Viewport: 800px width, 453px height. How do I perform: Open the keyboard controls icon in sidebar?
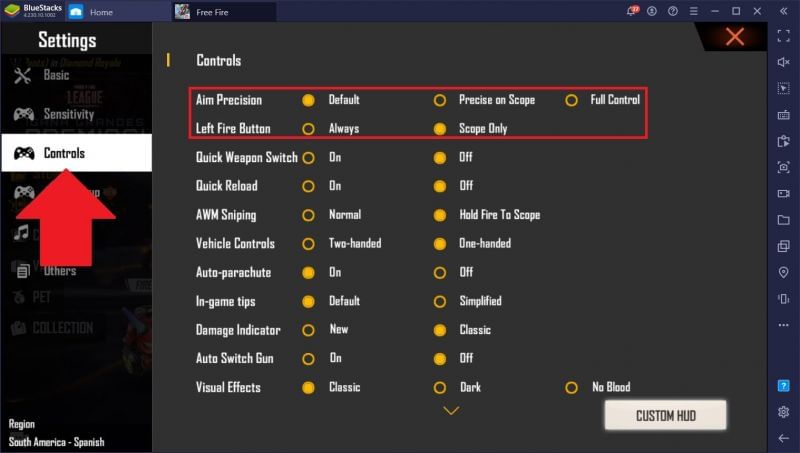click(x=784, y=115)
